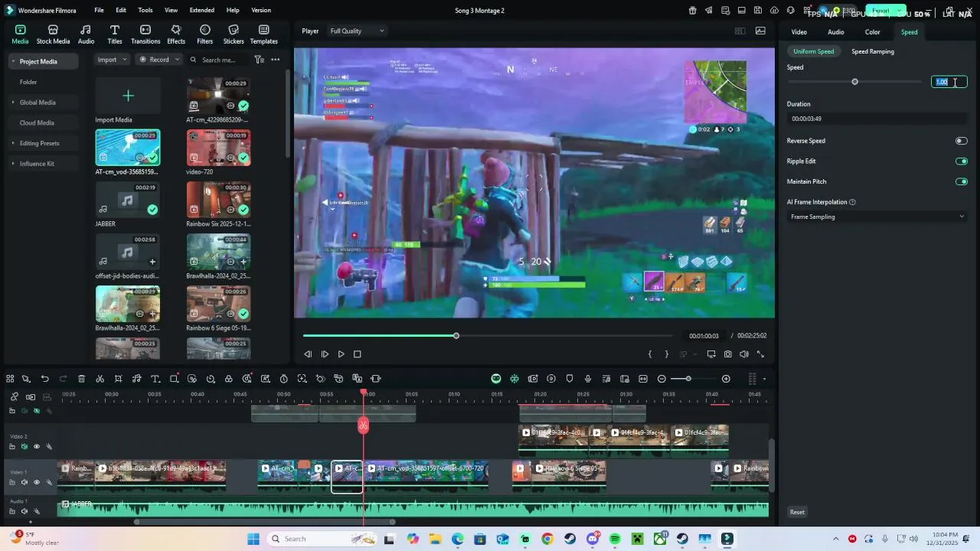Click the player progress bar handle
Image resolution: width=980 pixels, height=551 pixels.
click(456, 336)
